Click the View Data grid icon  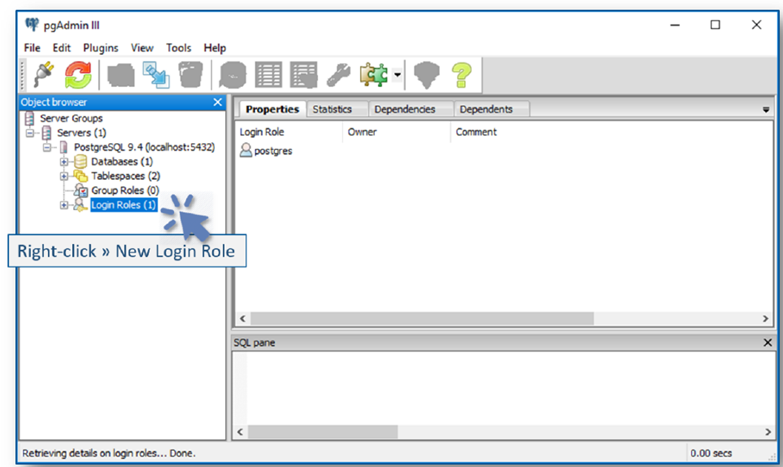(x=268, y=75)
